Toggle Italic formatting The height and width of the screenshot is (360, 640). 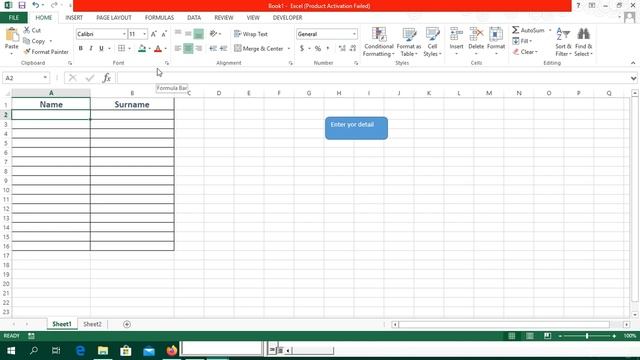tap(91, 48)
